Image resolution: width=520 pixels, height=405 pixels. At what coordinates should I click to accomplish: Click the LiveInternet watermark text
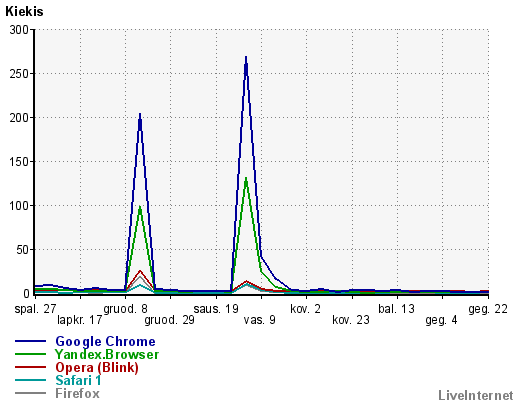(x=476, y=395)
